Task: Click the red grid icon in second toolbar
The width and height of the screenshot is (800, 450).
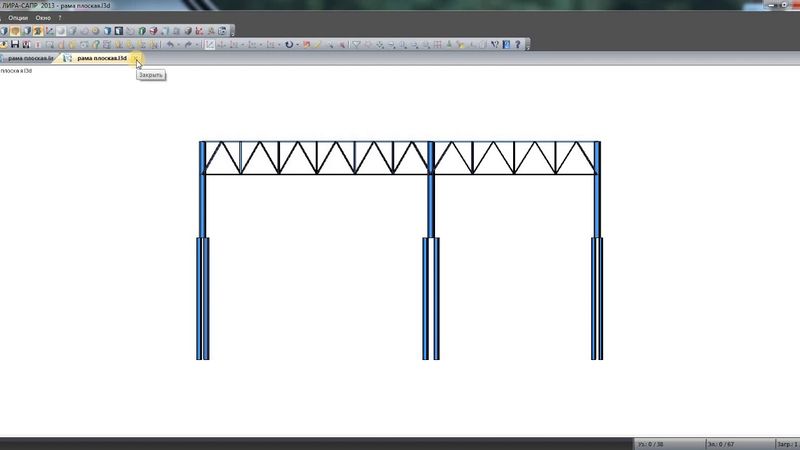Action: coord(438,44)
